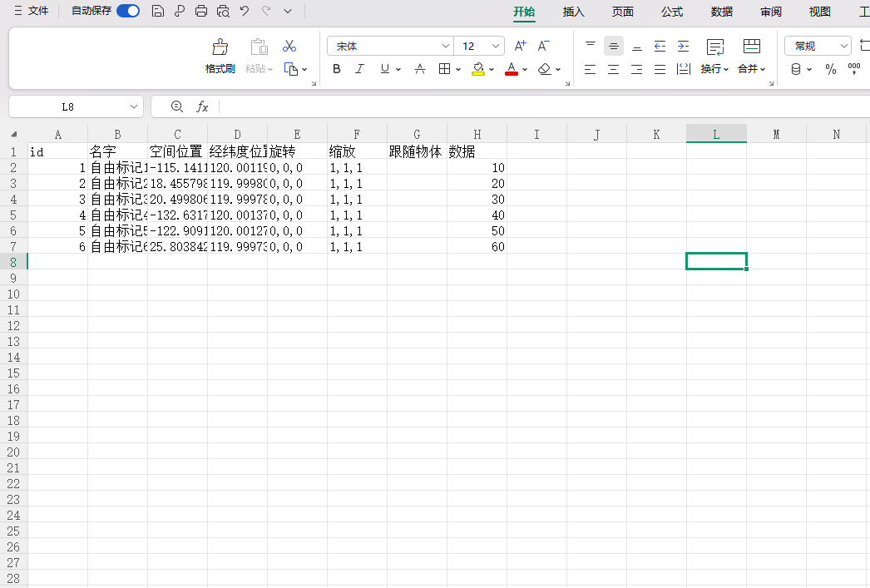
Task: Click the fx Insert Function icon
Action: [x=202, y=106]
